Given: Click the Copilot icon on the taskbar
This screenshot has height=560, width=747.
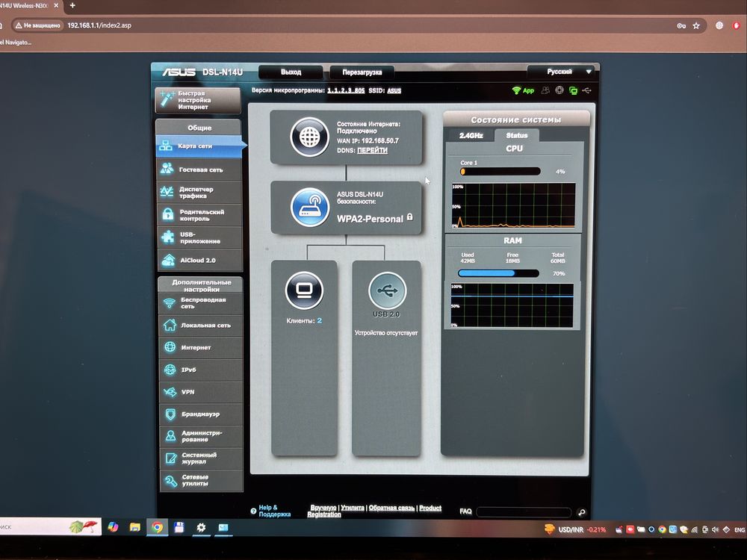Looking at the screenshot, I should [113, 527].
